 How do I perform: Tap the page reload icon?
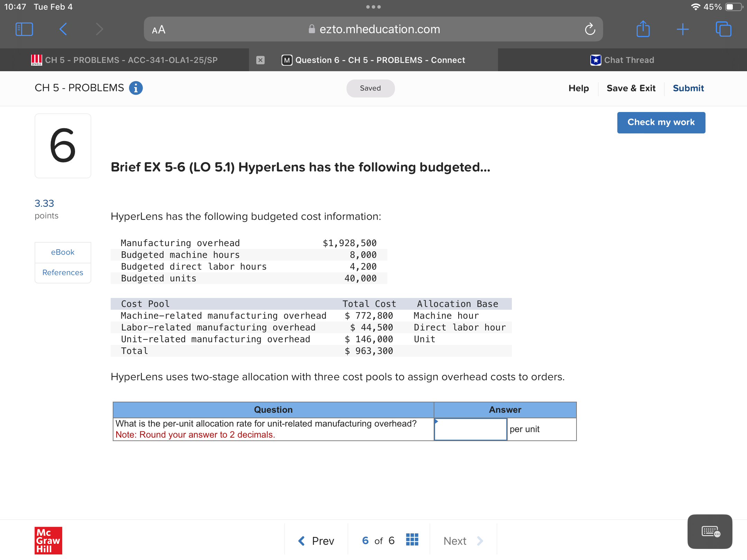(x=590, y=29)
